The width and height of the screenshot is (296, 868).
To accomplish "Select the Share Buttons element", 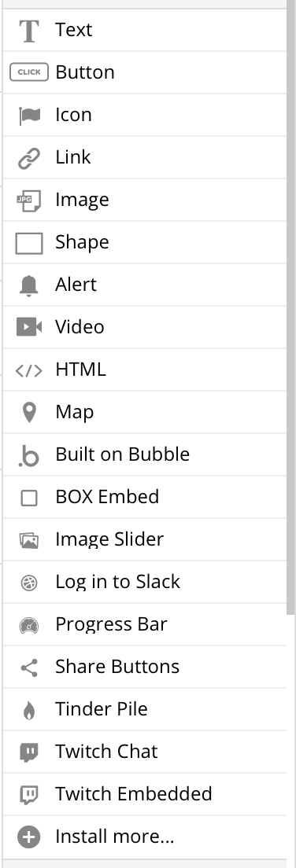I will click(145, 667).
